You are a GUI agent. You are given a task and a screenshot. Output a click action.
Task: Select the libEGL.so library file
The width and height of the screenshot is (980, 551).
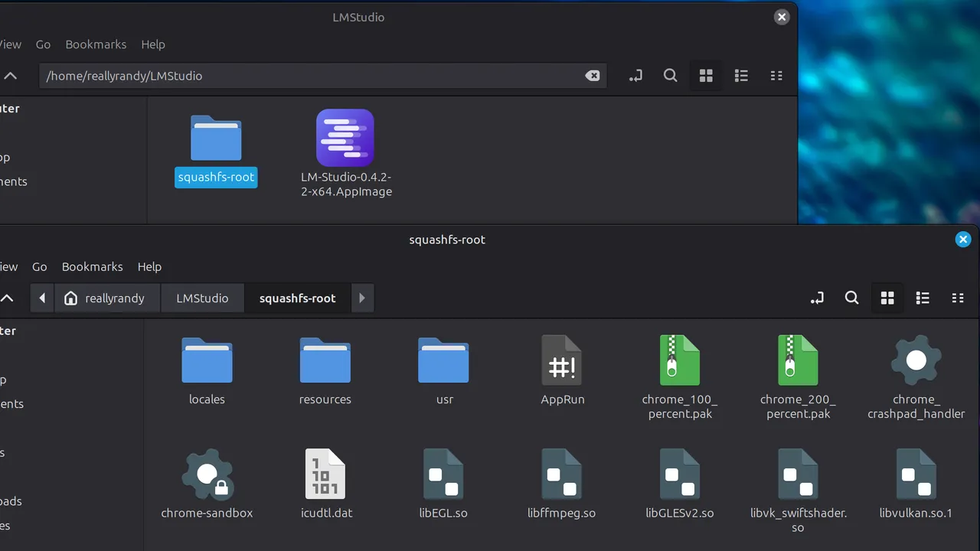444,474
